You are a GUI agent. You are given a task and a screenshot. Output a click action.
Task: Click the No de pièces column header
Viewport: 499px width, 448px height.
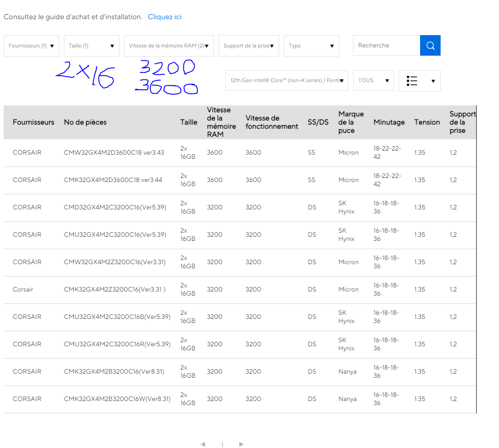click(x=85, y=122)
